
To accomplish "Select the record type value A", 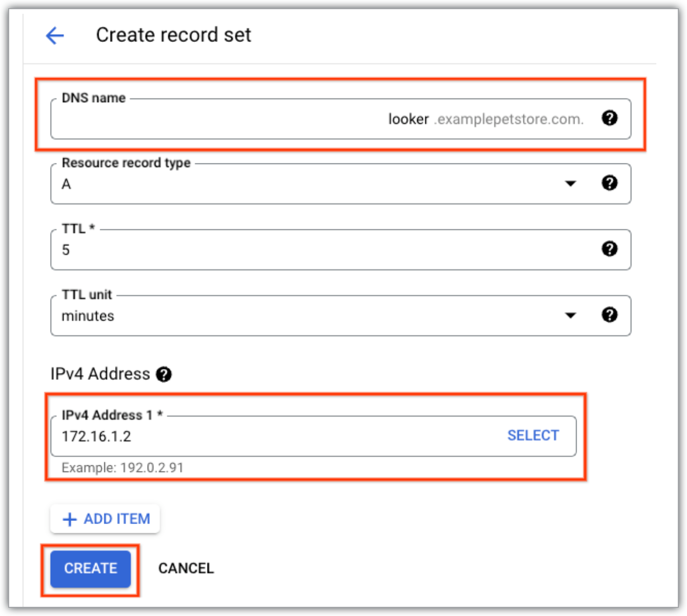I will (x=66, y=184).
